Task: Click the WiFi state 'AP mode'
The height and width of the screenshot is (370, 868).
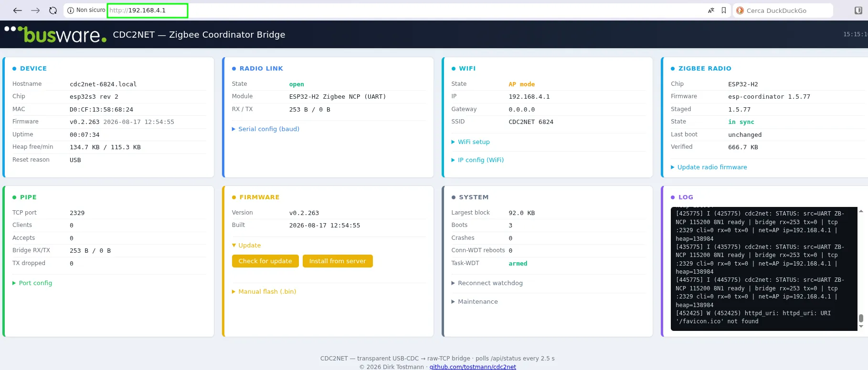Action: 521,84
